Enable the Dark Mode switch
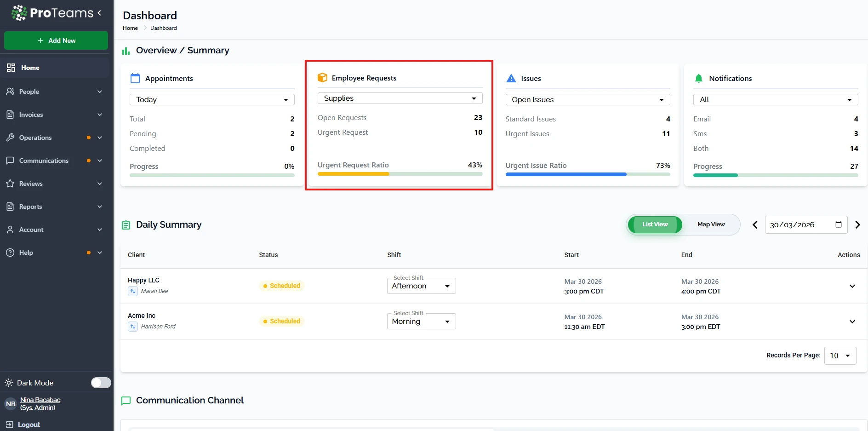 pyautogui.click(x=101, y=383)
